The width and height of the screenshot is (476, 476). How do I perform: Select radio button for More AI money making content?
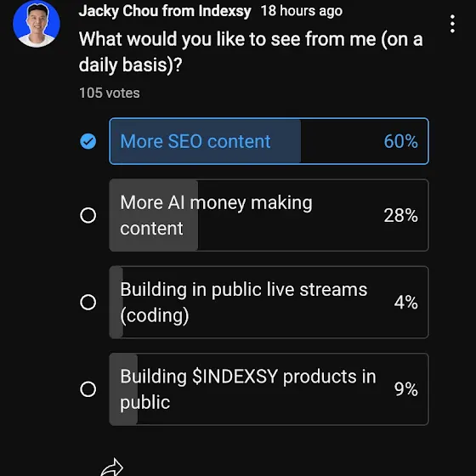point(88,216)
